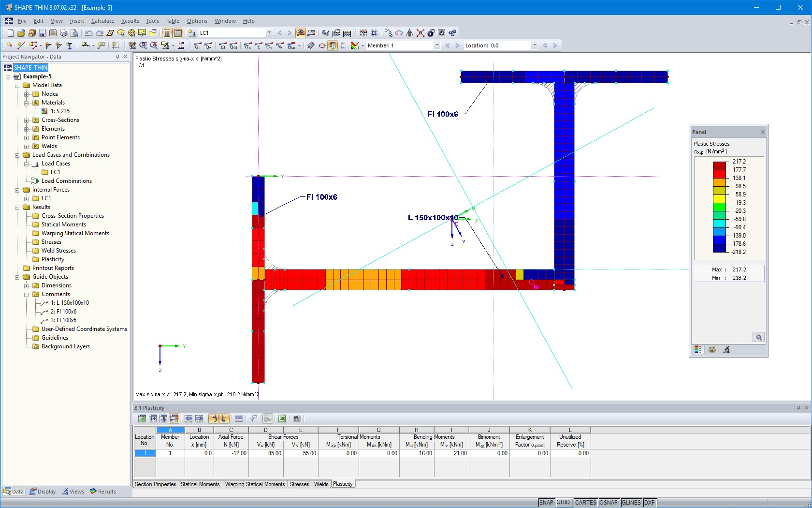Toggle SNAP mode in the status bar

(x=546, y=503)
